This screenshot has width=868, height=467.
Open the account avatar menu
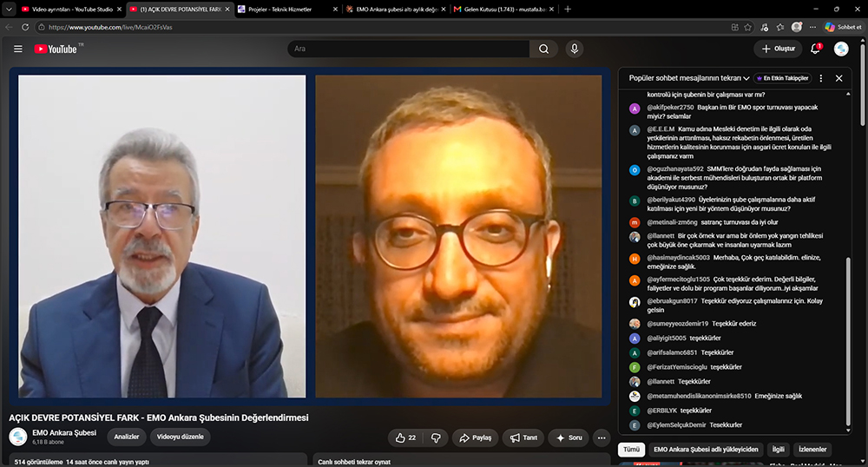(x=841, y=49)
